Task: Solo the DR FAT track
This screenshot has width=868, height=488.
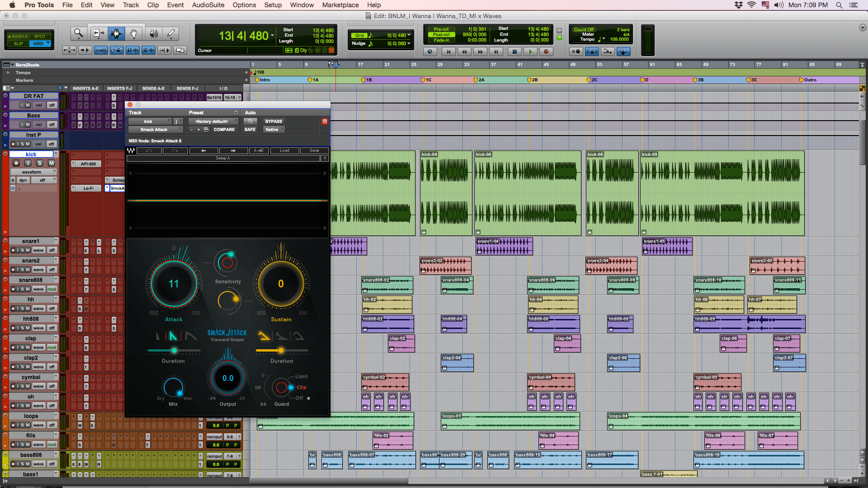Action: [x=22, y=105]
